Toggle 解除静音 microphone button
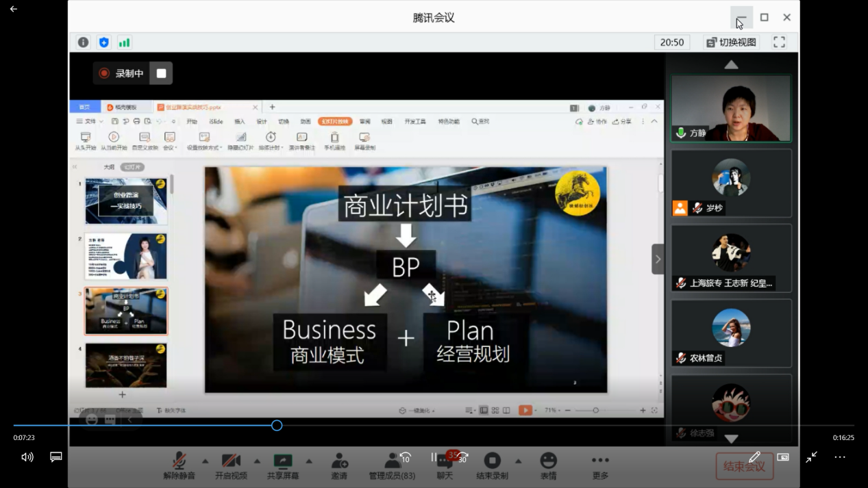Image resolution: width=868 pixels, height=488 pixels. point(179,461)
